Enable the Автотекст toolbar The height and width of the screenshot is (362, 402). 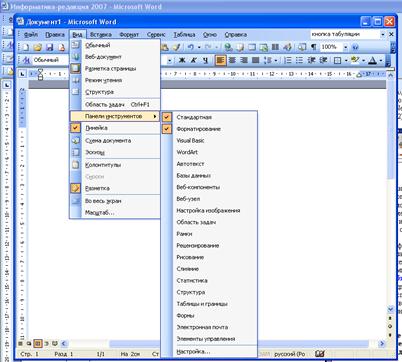click(209, 164)
